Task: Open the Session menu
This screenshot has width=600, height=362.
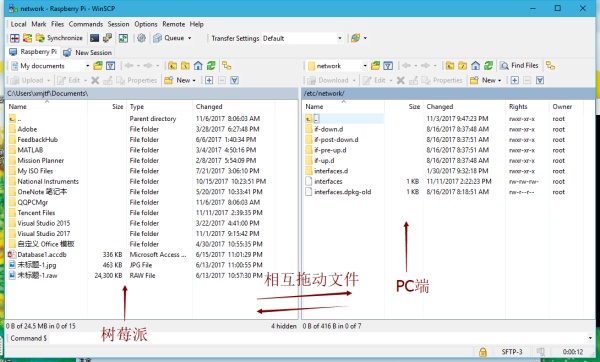Action: click(x=118, y=24)
